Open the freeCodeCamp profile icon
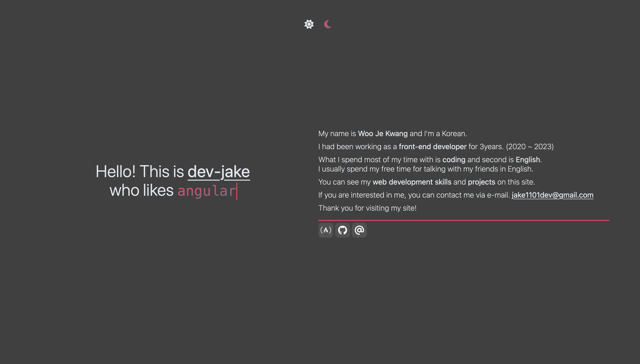 point(326,230)
